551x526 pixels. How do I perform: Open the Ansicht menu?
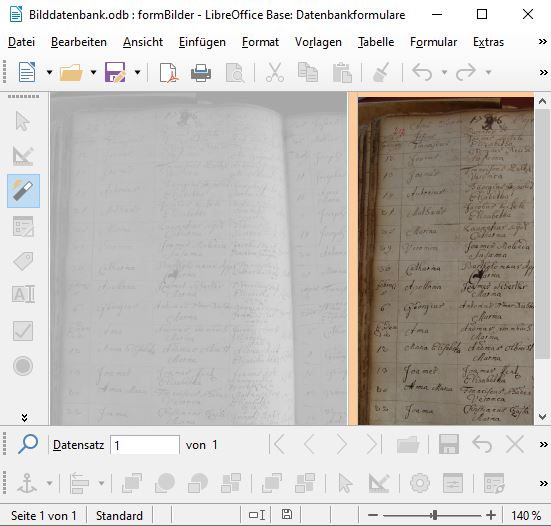[143, 42]
